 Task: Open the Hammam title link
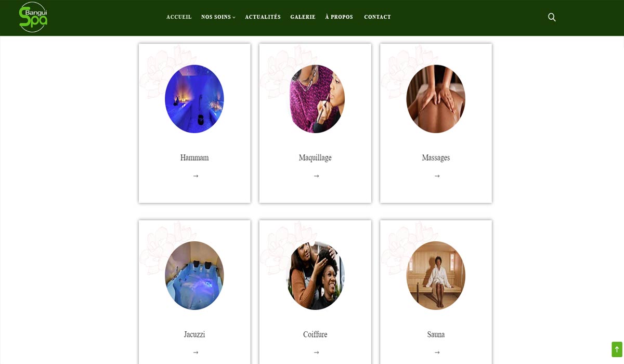tap(194, 158)
